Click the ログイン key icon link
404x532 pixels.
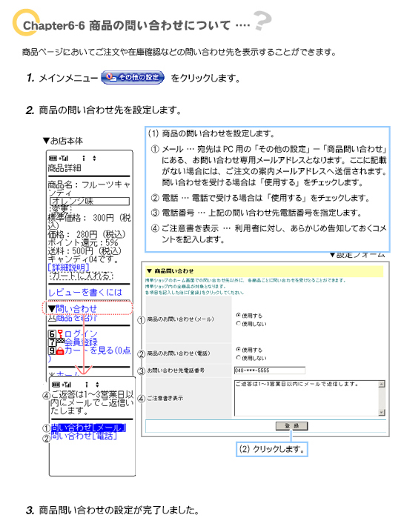[60, 334]
